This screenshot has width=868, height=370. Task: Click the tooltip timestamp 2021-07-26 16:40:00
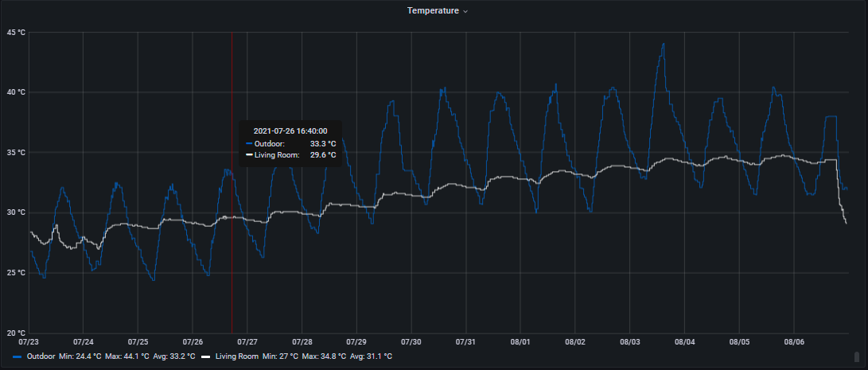tap(290, 131)
